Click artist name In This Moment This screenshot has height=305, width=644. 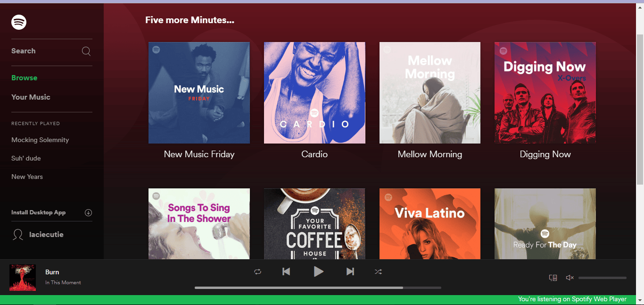coord(63,282)
